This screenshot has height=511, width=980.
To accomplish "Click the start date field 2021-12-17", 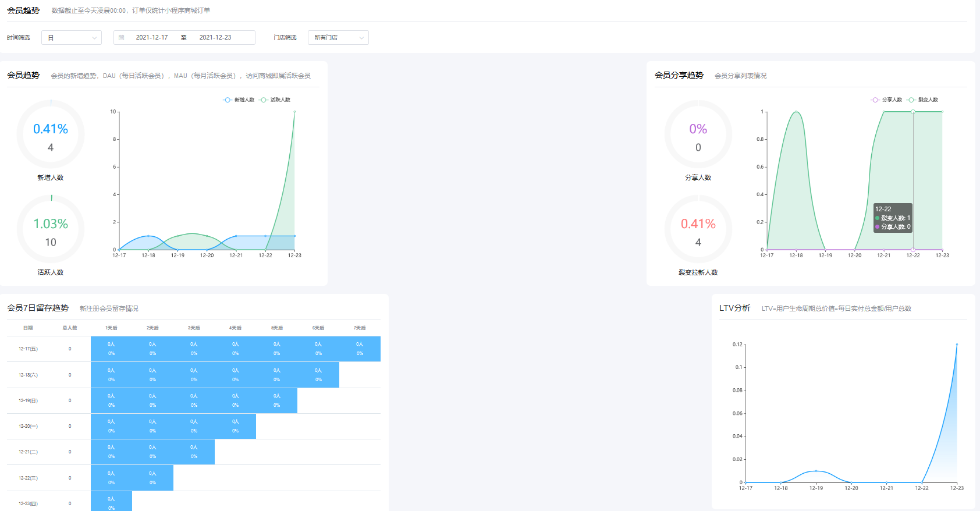I will point(152,38).
